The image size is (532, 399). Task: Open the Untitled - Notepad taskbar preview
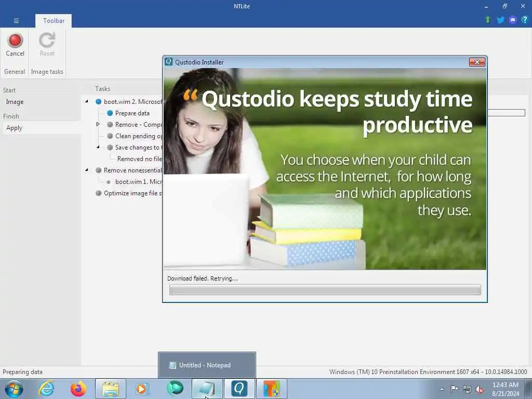point(207,365)
